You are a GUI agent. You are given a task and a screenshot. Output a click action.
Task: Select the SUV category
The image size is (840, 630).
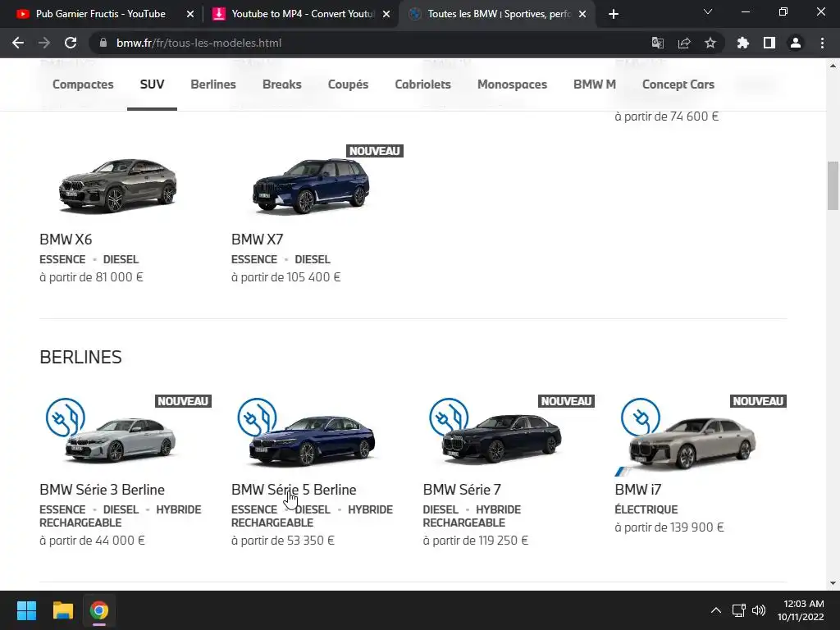(152, 84)
